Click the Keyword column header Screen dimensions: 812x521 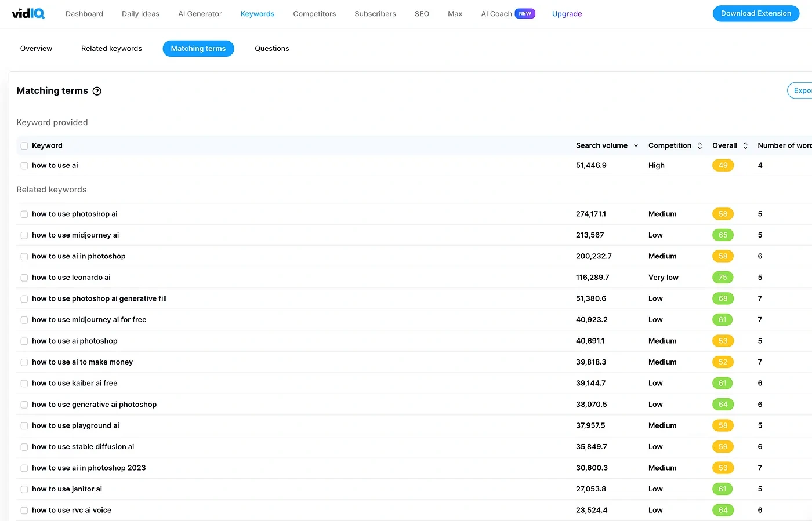pos(47,145)
